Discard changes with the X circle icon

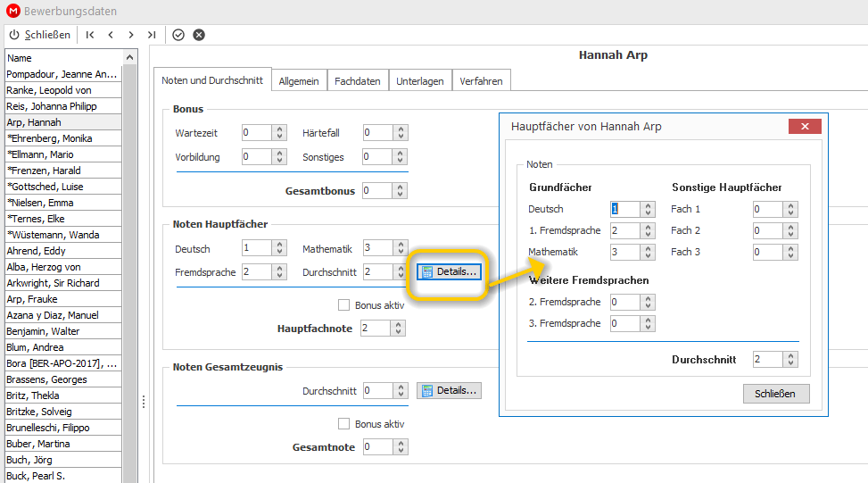pyautogui.click(x=199, y=35)
